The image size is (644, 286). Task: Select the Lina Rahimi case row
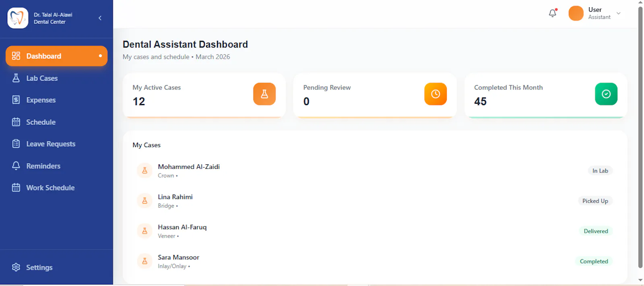point(375,201)
